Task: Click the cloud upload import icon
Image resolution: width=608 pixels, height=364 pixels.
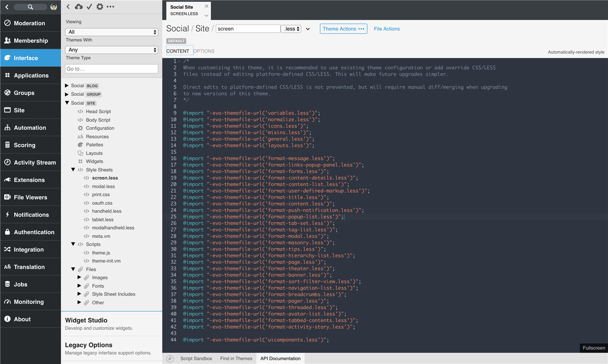Action: pos(79,7)
